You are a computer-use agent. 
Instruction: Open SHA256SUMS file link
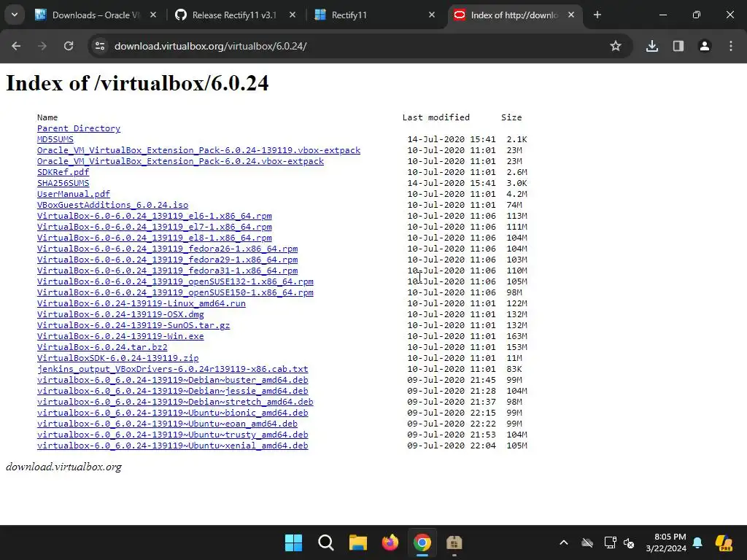63,183
